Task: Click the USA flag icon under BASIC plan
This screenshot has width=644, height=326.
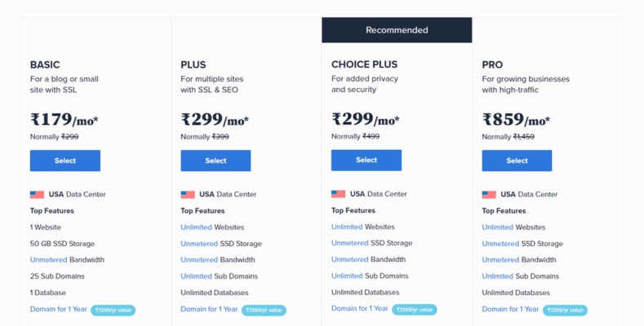Action: tap(37, 195)
